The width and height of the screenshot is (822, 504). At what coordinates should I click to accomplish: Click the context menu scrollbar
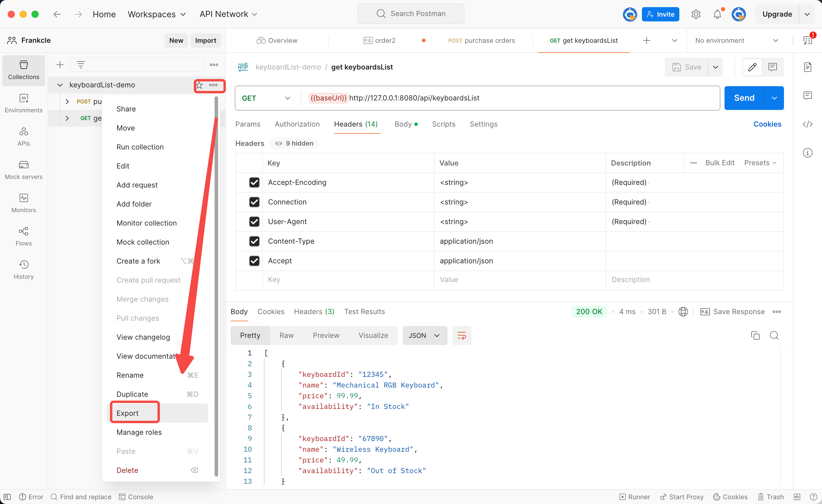click(216, 286)
